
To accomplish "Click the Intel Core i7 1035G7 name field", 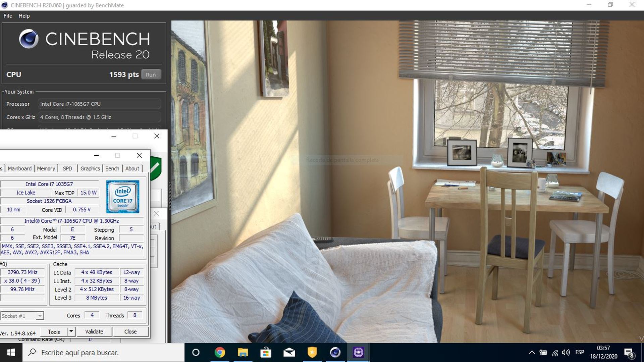I will point(49,184).
